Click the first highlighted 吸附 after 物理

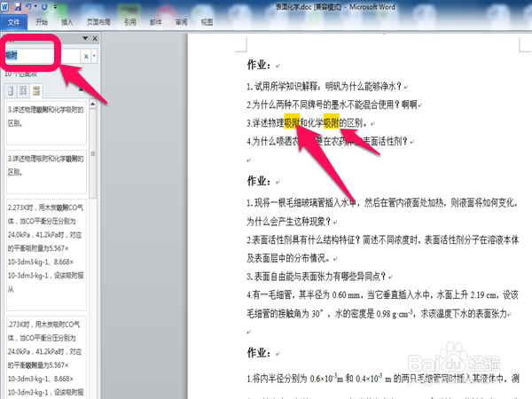292,122
